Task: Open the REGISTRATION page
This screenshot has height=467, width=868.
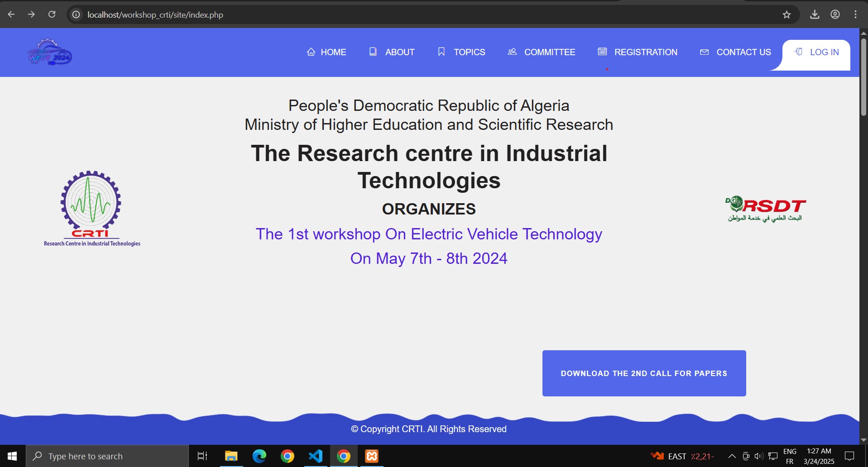Action: click(638, 52)
